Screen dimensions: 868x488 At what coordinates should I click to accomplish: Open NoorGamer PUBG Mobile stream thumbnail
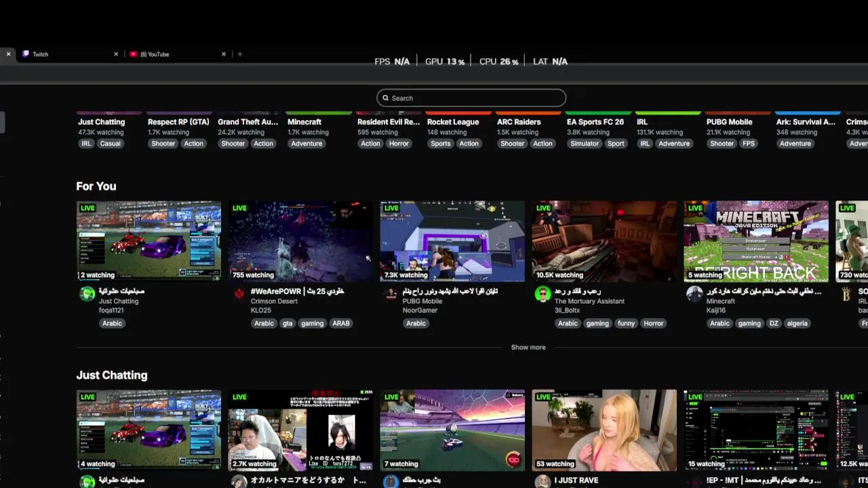[x=452, y=241]
